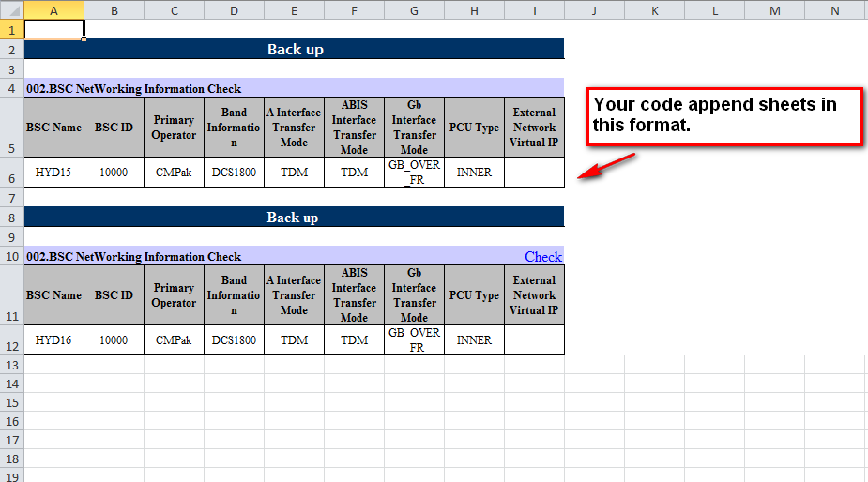
Task: Select column M header
Action: tap(775, 10)
